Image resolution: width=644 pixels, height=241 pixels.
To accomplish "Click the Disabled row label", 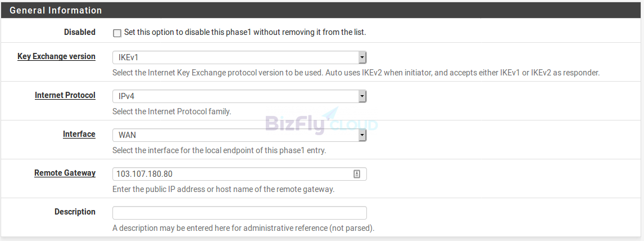I will [80, 32].
